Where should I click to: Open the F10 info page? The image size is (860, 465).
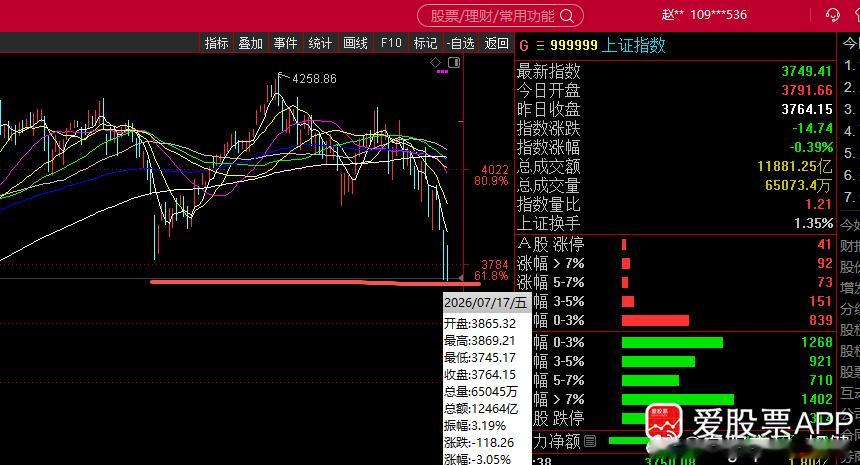(391, 43)
